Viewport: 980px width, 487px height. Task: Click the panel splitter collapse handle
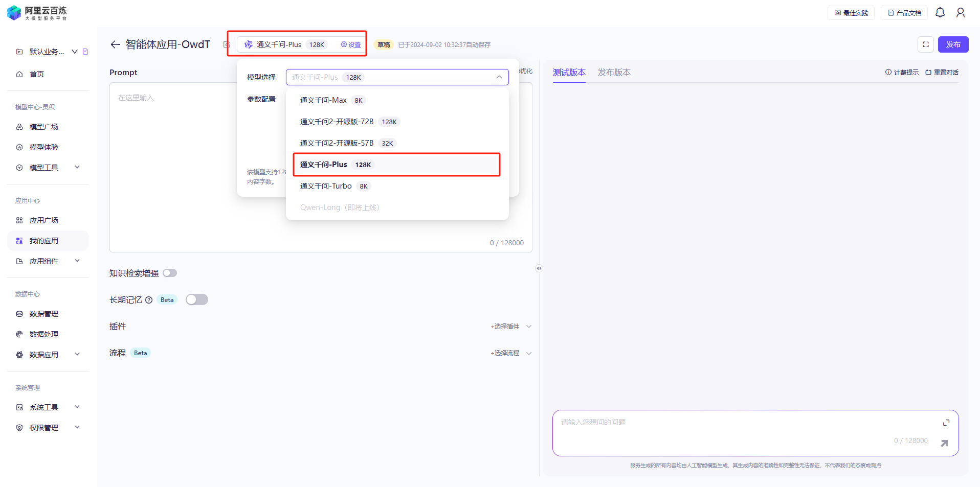click(x=539, y=268)
